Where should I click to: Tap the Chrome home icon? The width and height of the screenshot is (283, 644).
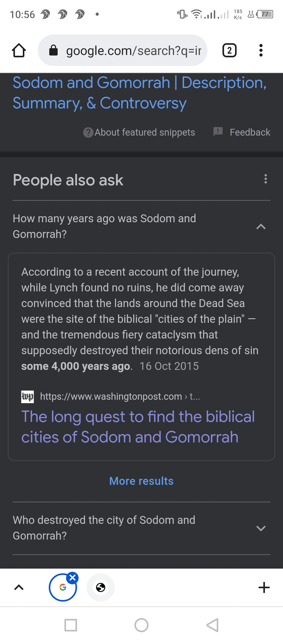pyautogui.click(x=19, y=50)
